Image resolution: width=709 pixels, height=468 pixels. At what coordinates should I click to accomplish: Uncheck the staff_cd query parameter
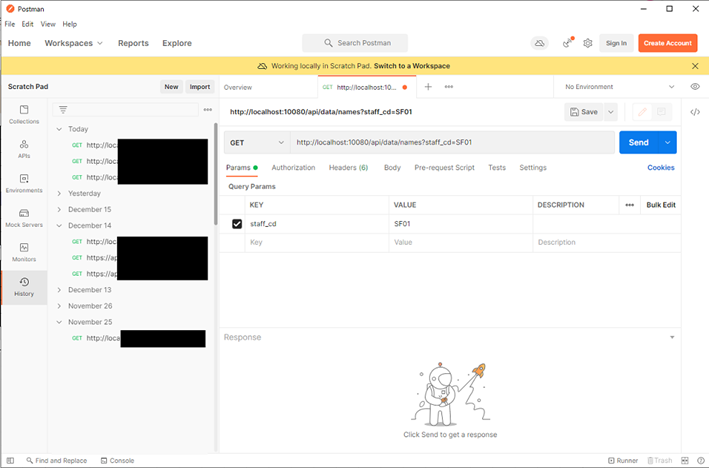tap(237, 224)
